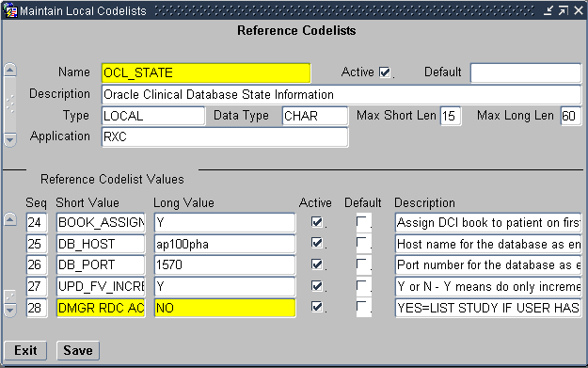Click the codelist Default input field at top
The height and width of the screenshot is (368, 588).
tap(526, 72)
